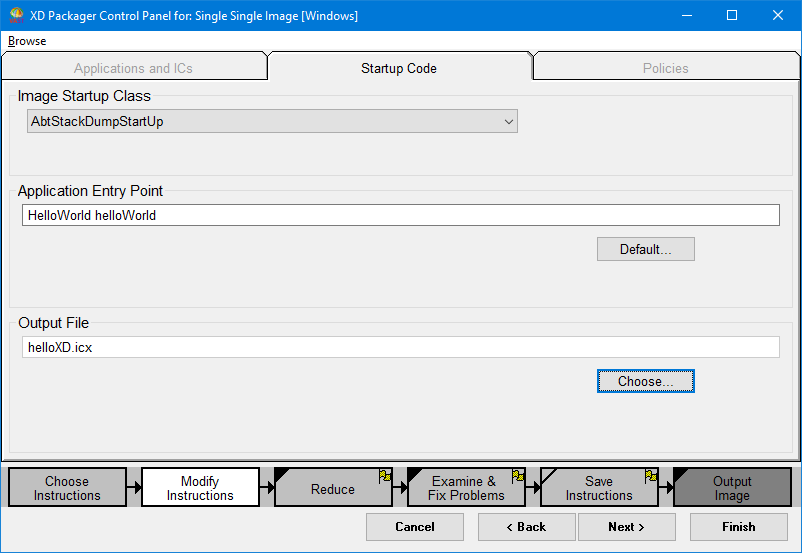The image size is (802, 553).
Task: Click the Default... button for entry point
Action: [x=645, y=249]
